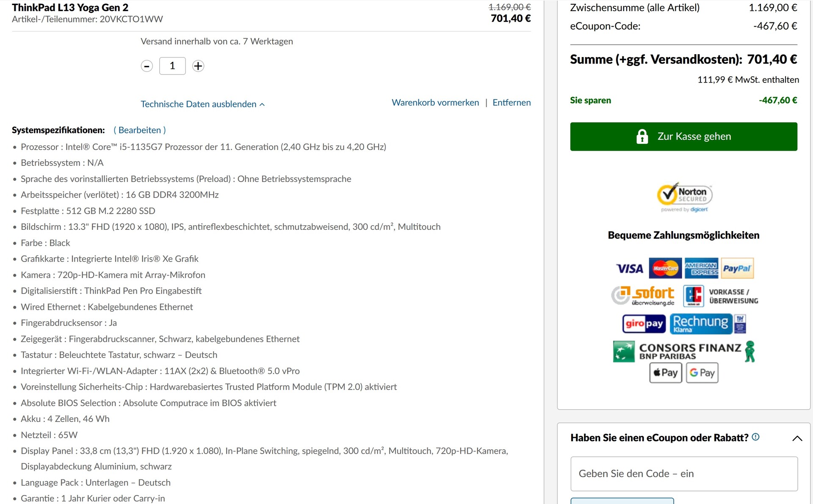Click the American Express icon
The image size is (813, 504).
pyautogui.click(x=701, y=268)
